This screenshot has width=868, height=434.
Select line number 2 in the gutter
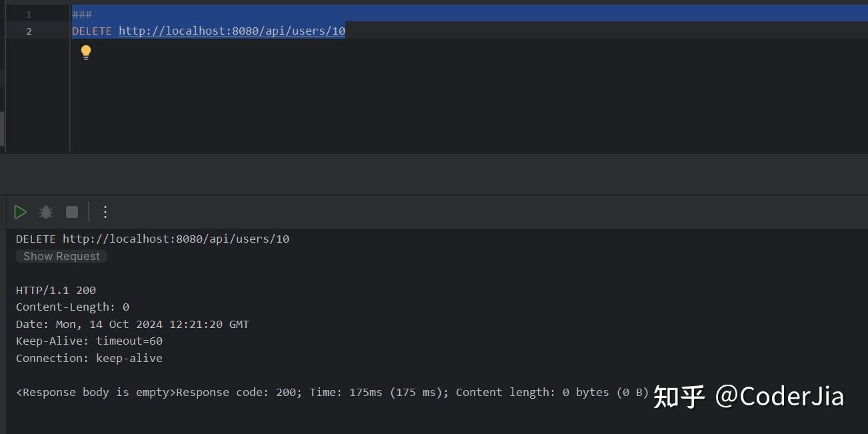coord(28,31)
